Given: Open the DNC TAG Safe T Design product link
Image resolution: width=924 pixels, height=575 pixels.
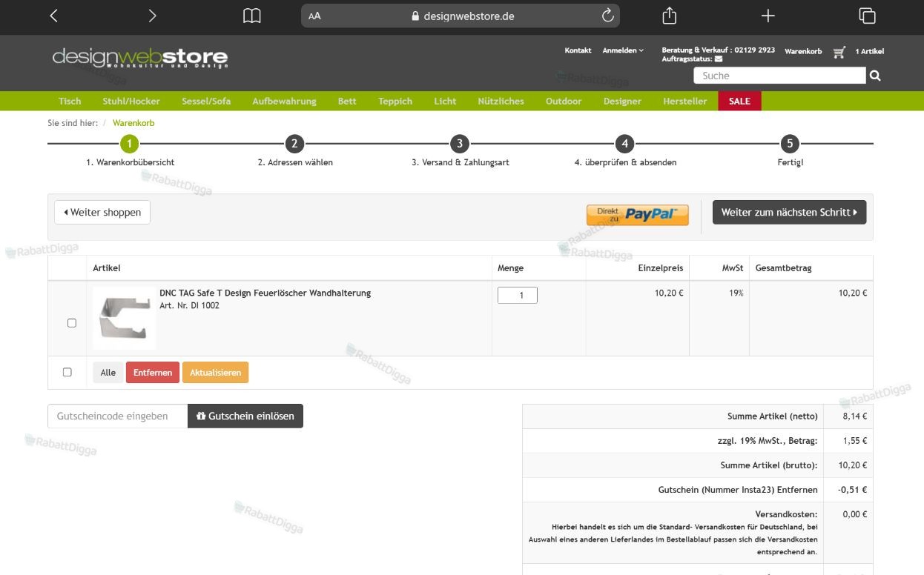Looking at the screenshot, I should [265, 293].
